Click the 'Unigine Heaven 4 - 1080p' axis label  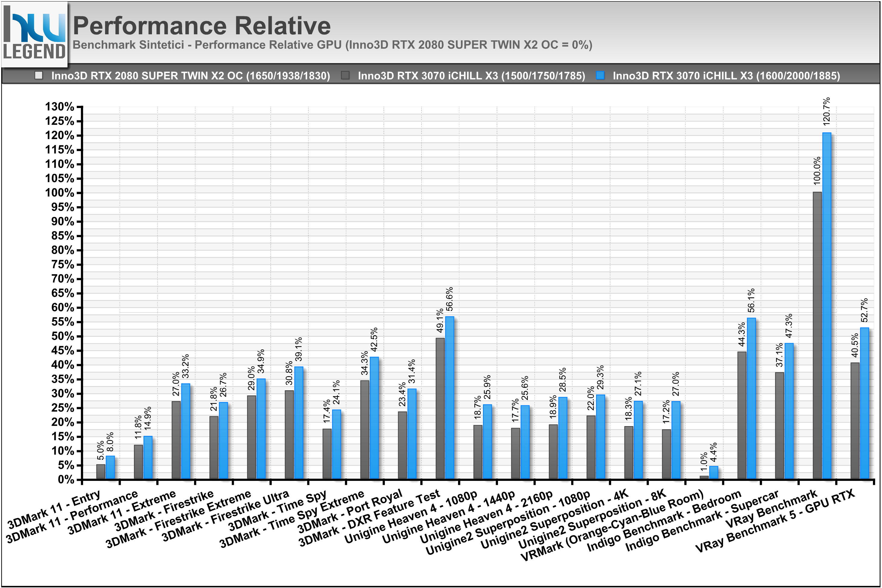coord(411,516)
